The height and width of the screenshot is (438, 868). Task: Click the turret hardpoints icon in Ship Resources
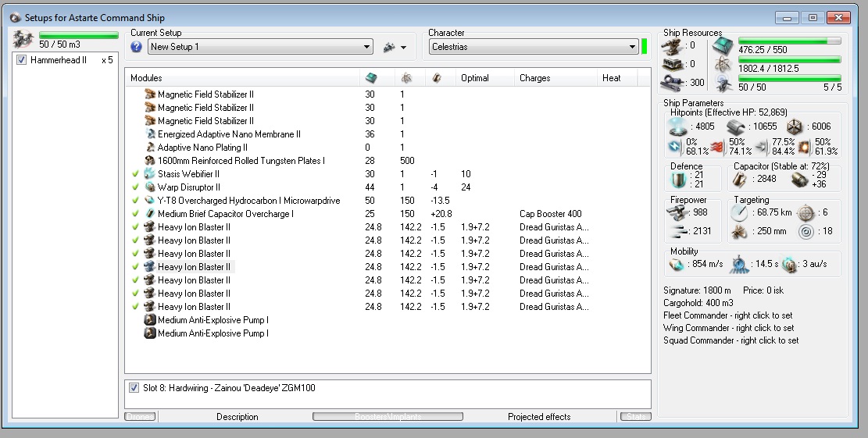point(671,46)
